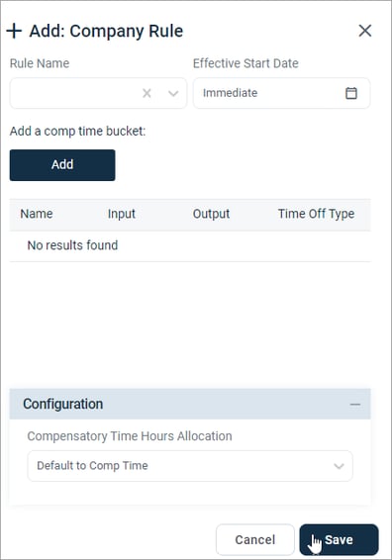
Task: Sort by the Input column header
Action: (x=122, y=214)
